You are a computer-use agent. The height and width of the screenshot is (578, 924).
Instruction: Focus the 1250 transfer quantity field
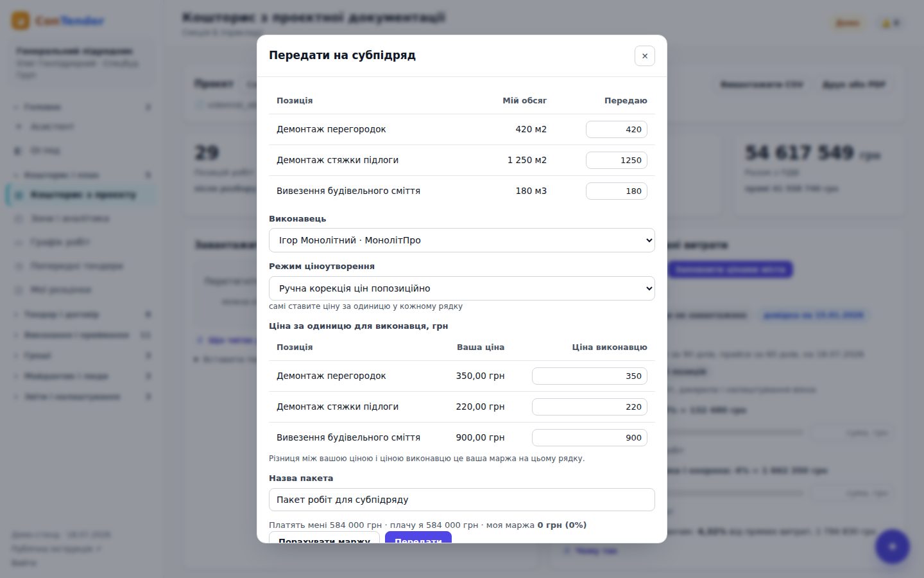tap(617, 160)
